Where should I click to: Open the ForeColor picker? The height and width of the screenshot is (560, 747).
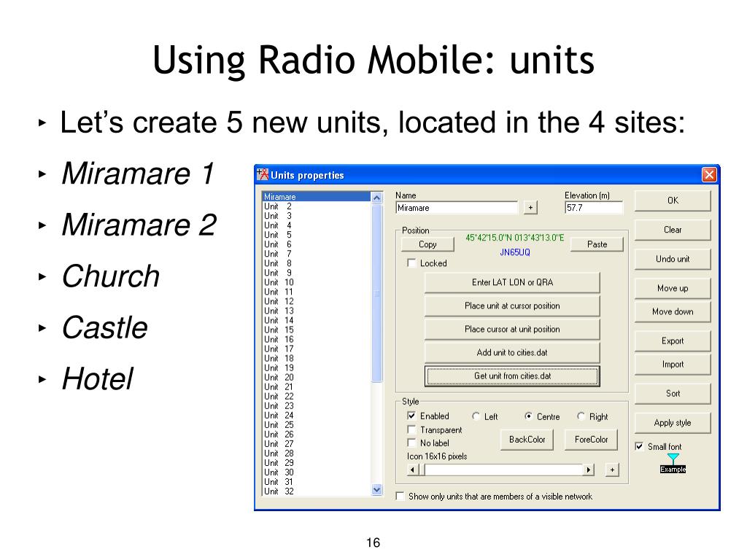[x=591, y=440]
